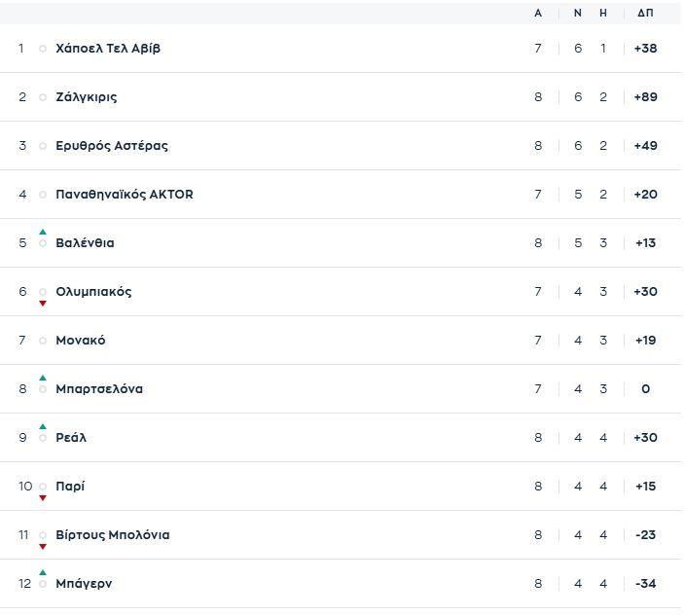Click the +89 point difference for Ζάλγκιρις
Image resolution: width=684 pixels, height=616 pixels.
click(645, 97)
